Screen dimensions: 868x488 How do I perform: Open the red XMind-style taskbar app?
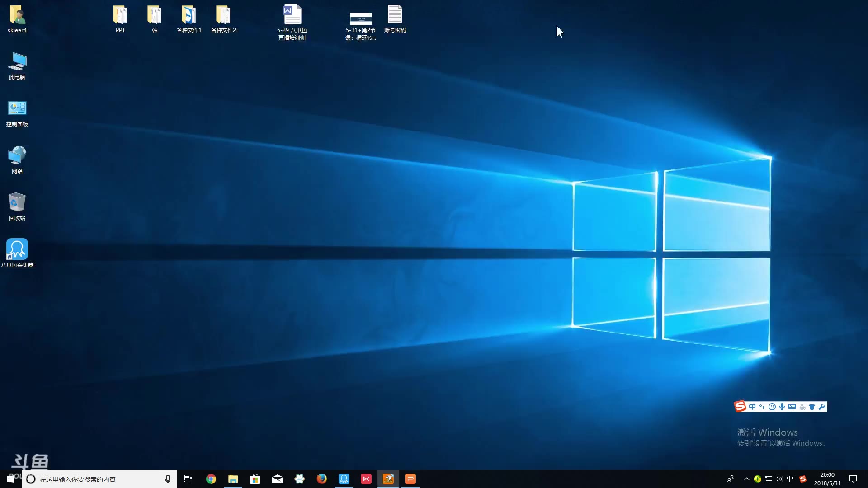click(366, 479)
